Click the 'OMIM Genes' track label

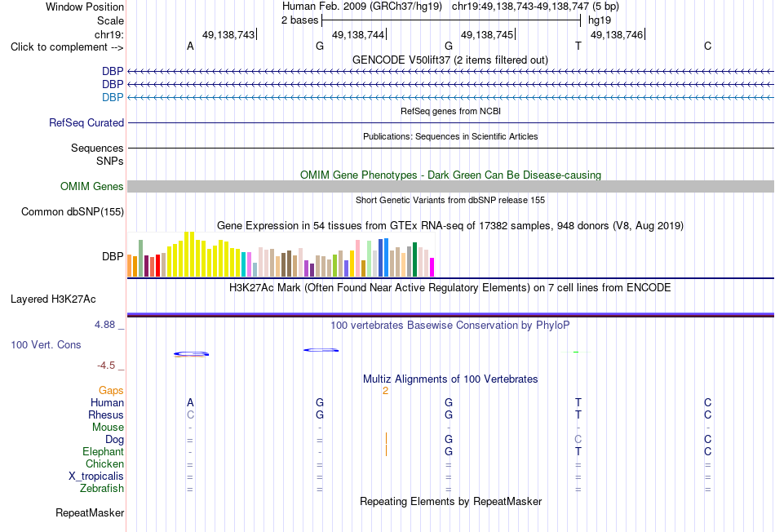point(92,186)
